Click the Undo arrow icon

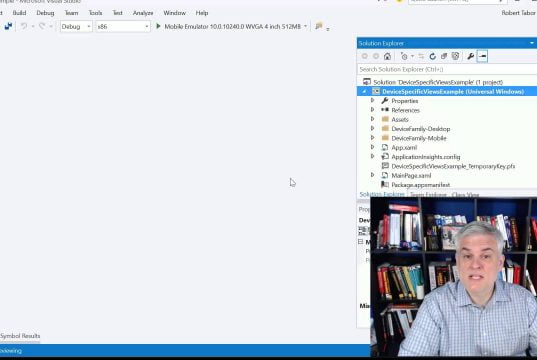point(24,26)
